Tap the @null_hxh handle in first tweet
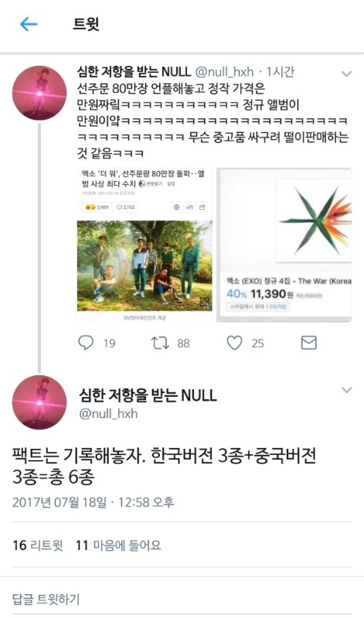 click(x=224, y=72)
